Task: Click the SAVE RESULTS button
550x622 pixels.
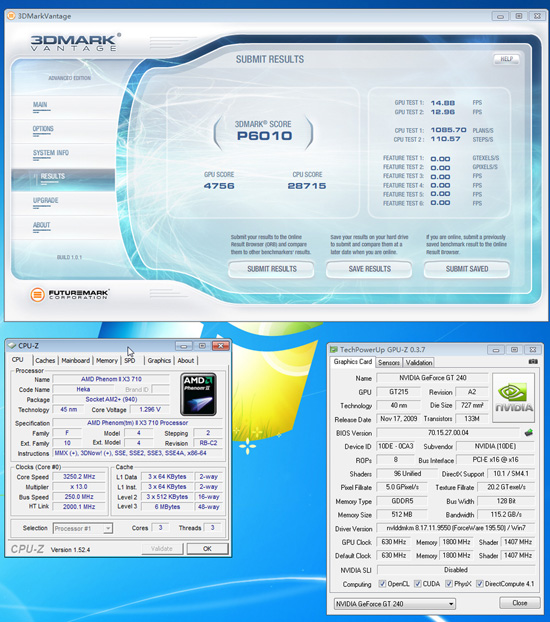Action: coord(369,269)
